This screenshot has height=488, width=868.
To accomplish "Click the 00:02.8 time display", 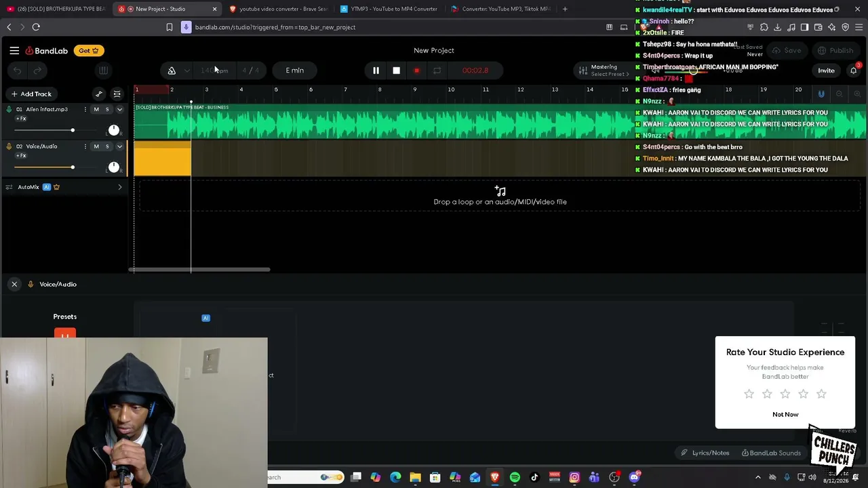I will 475,70.
